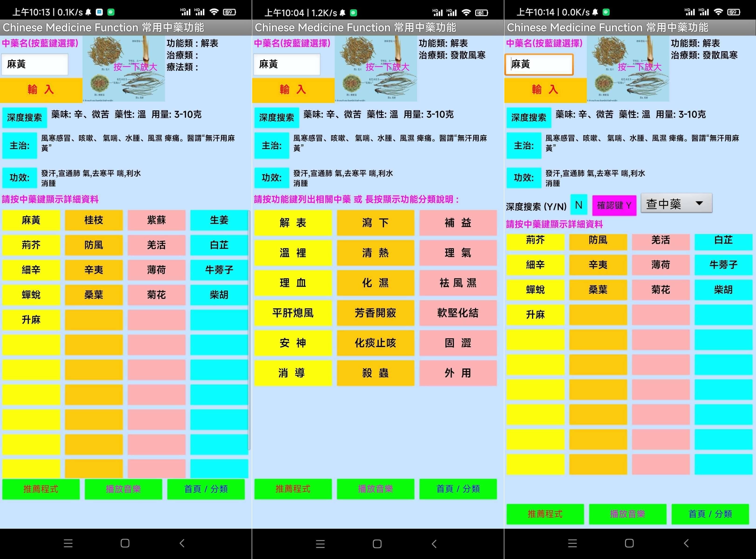Screen dimensions: 756x559
Task: Select the 麻黃 herb key
Action: [x=31, y=220]
